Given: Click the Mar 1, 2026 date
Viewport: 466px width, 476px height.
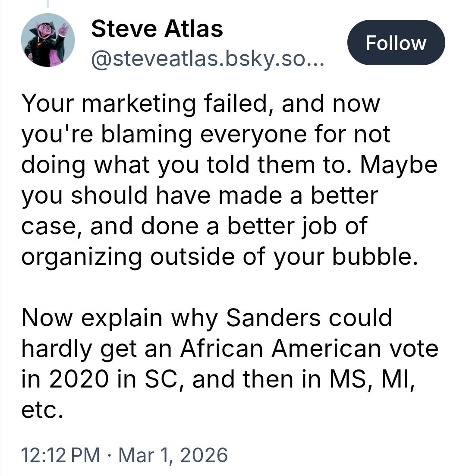Looking at the screenshot, I should pyautogui.click(x=172, y=455).
